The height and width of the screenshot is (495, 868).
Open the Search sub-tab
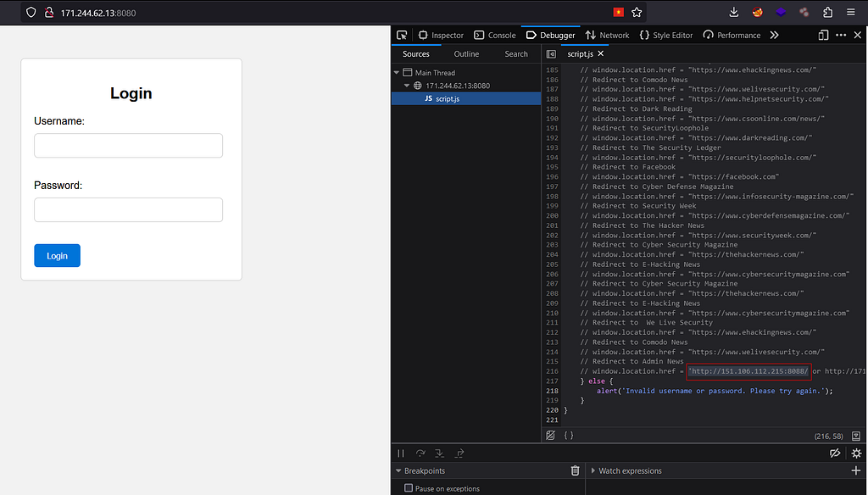tap(516, 53)
